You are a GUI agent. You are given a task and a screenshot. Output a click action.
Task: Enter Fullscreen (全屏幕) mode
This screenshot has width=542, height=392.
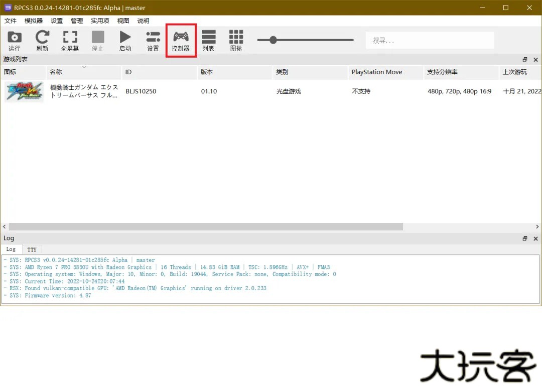70,40
